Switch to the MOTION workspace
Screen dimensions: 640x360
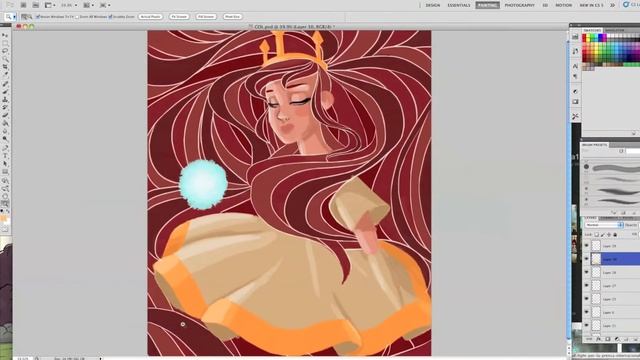(x=563, y=5)
